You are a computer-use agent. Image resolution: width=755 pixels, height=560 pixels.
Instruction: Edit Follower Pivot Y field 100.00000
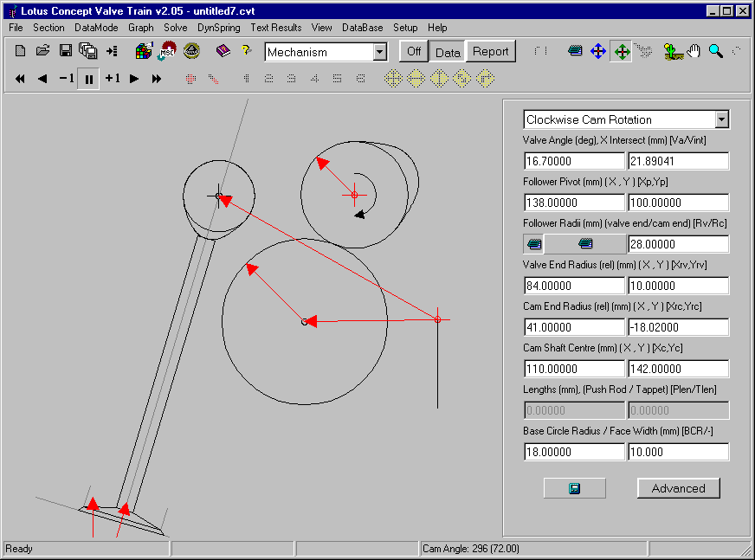[678, 203]
